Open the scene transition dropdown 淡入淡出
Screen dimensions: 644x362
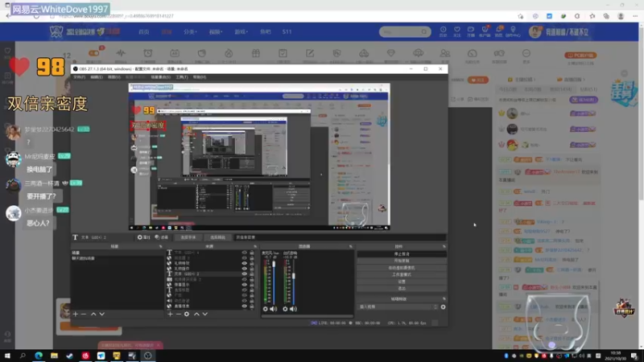(398, 306)
